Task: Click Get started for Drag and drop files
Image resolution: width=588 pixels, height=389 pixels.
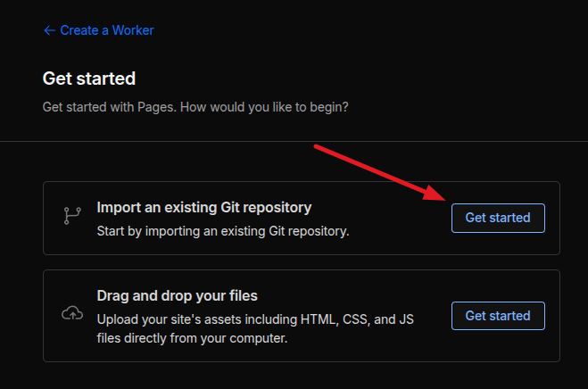Action: coord(498,316)
